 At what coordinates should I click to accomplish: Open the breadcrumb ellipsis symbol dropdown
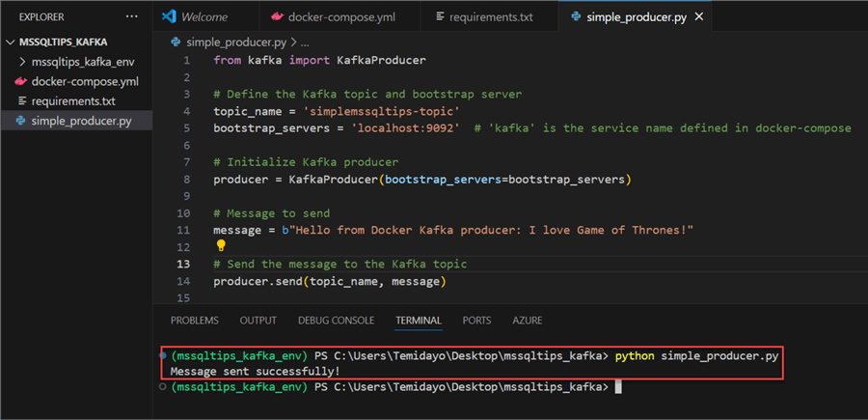[305, 42]
